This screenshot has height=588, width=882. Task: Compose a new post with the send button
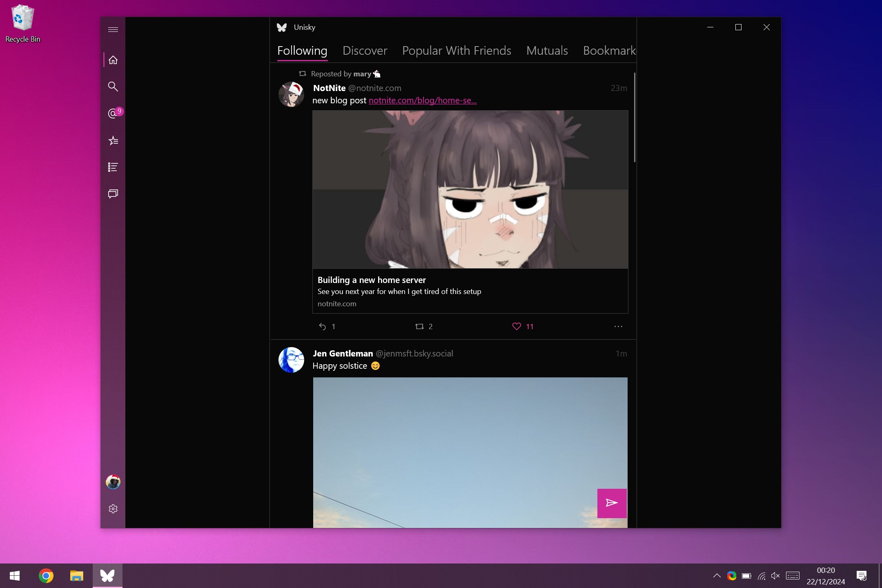[x=611, y=503]
